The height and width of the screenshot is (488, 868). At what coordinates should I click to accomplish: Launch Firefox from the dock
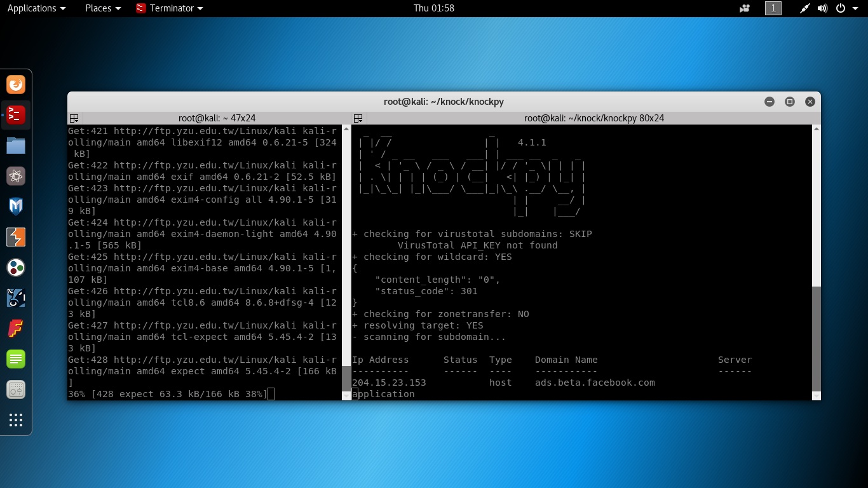pos(16,84)
